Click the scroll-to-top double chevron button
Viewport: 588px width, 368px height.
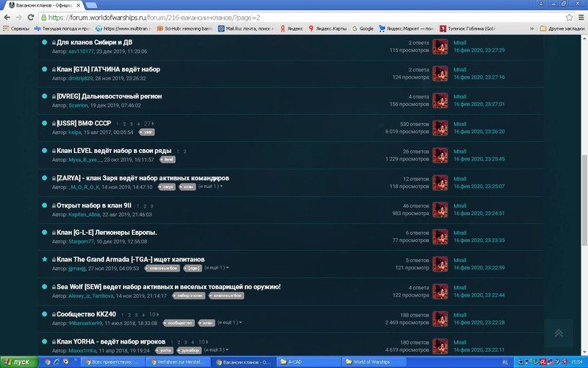click(559, 333)
